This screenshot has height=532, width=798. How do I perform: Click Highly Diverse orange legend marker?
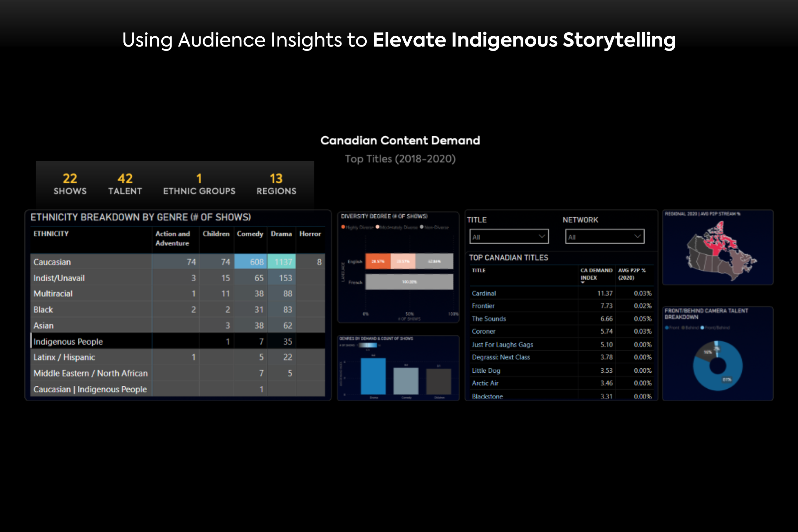[343, 227]
